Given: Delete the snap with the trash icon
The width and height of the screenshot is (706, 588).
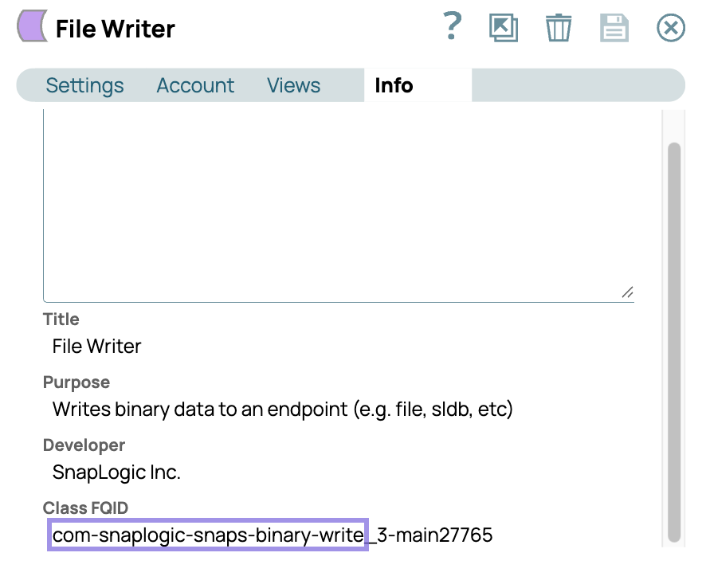Looking at the screenshot, I should (x=559, y=28).
